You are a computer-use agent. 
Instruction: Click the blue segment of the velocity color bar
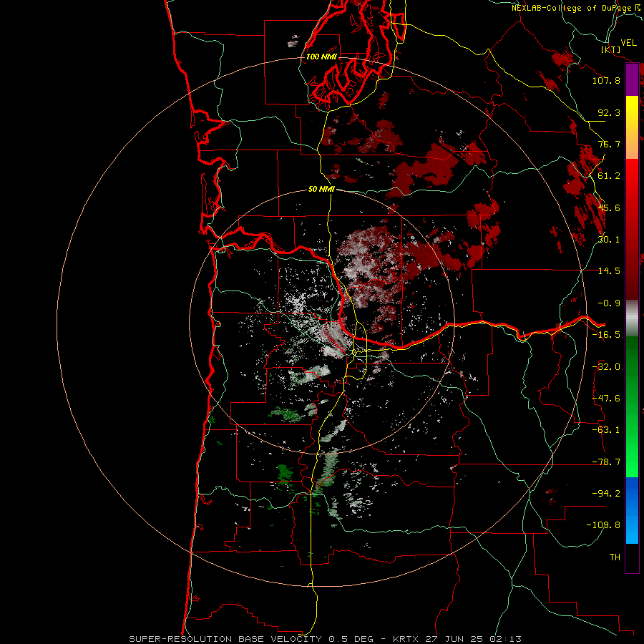632,510
